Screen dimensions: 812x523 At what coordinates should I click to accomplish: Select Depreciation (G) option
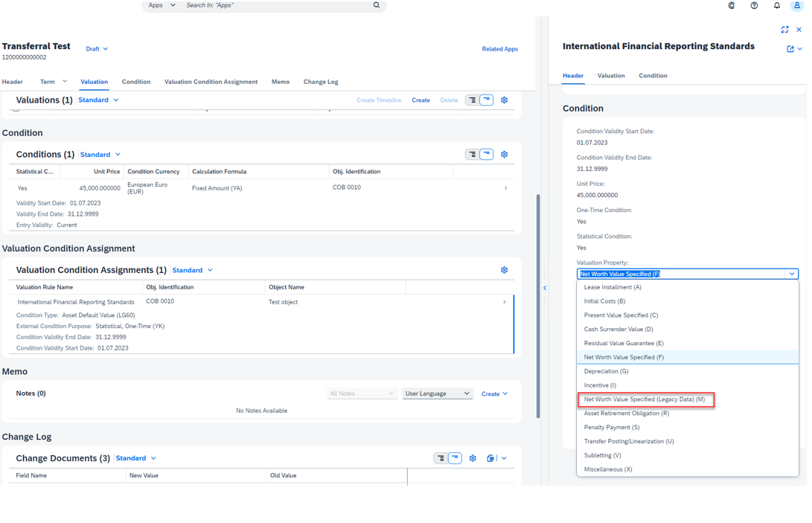(688, 371)
